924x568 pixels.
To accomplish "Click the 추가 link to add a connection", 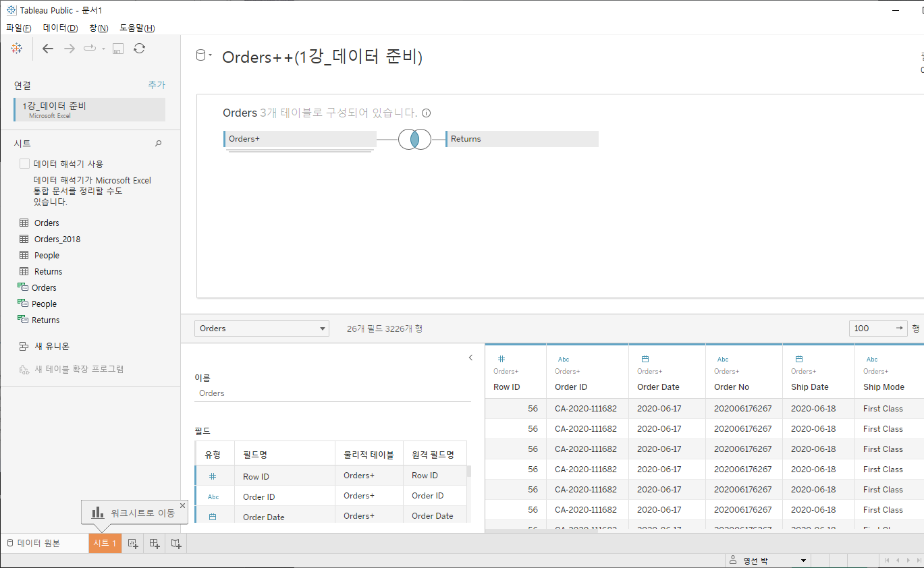I will pos(157,85).
